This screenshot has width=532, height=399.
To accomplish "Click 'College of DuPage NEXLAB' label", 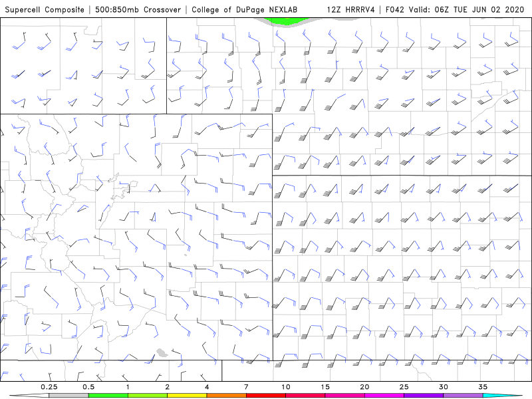I will [244, 9].
